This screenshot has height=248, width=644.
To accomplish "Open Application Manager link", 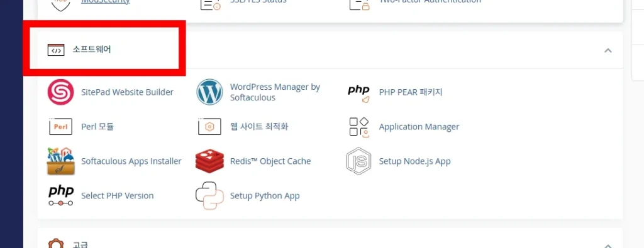I will 419,127.
